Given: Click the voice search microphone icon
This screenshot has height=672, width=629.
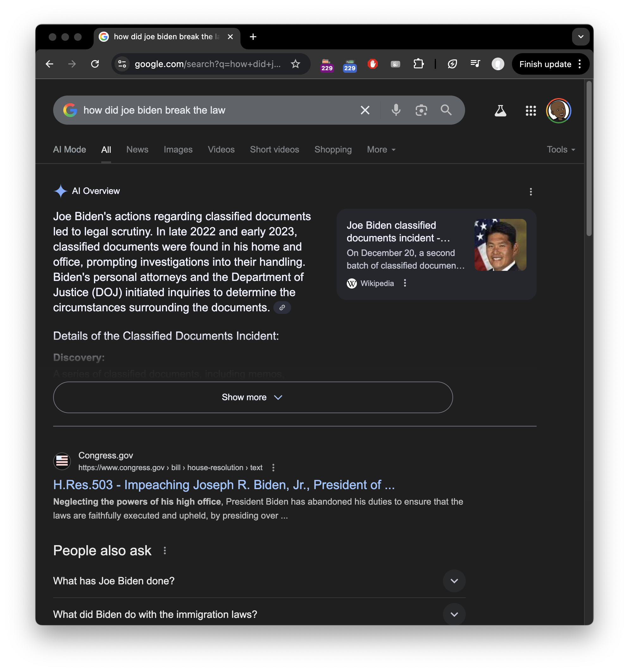Looking at the screenshot, I should point(396,110).
